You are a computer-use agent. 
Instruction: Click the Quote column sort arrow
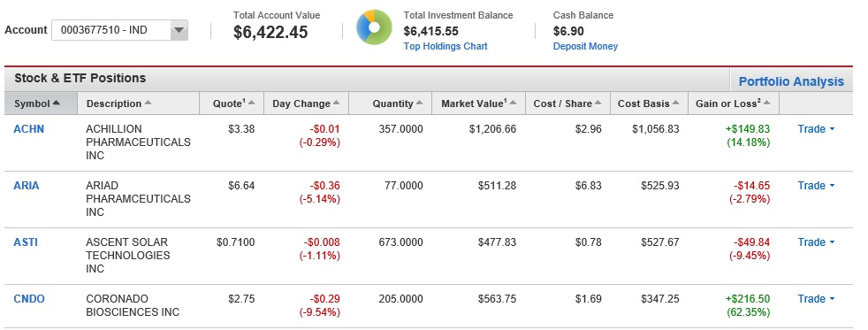click(251, 103)
